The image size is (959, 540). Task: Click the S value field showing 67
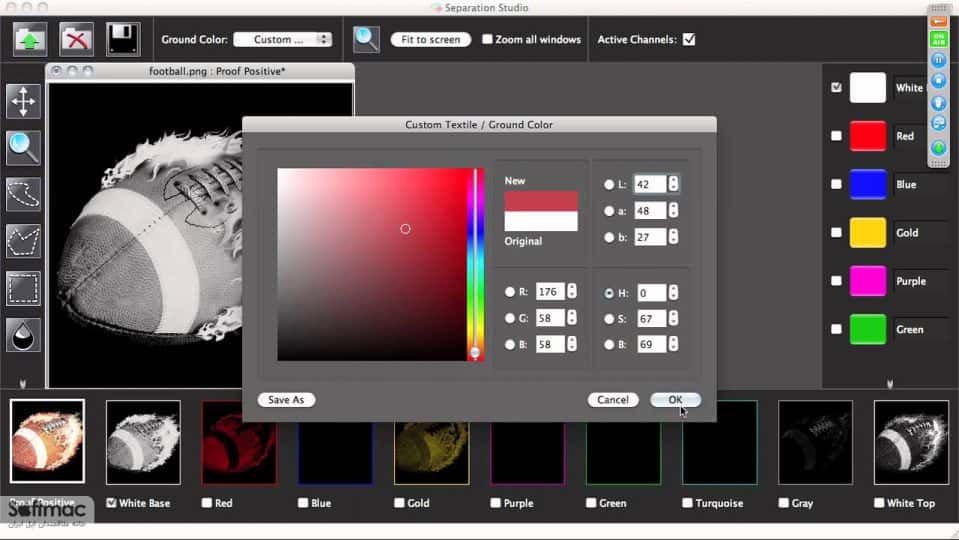pos(651,319)
